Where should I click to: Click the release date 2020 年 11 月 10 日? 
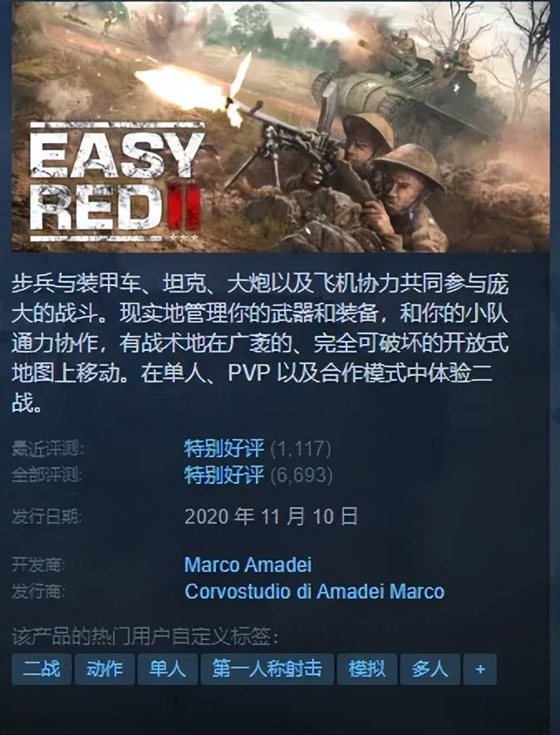tap(271, 516)
